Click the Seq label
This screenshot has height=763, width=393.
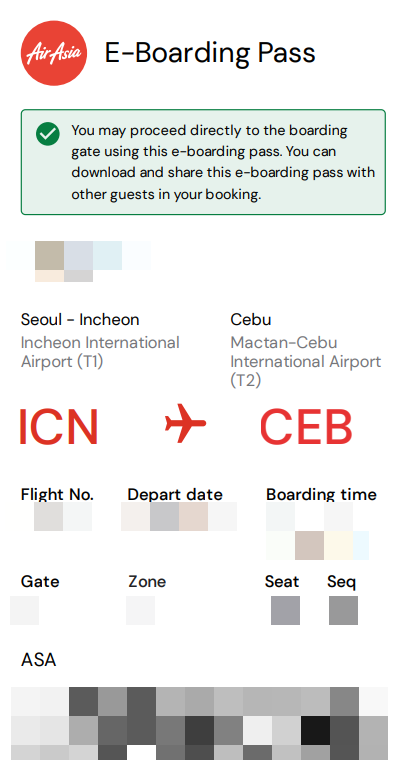point(341,581)
